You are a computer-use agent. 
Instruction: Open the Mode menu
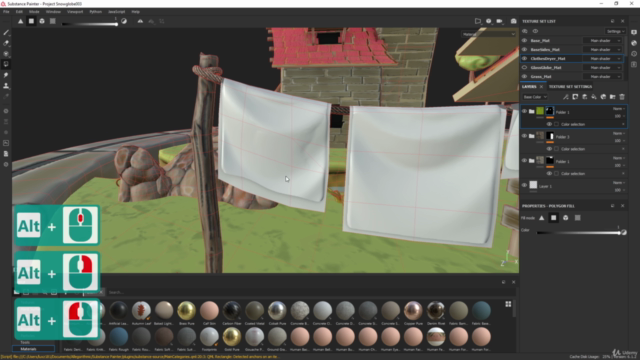pyautogui.click(x=34, y=12)
